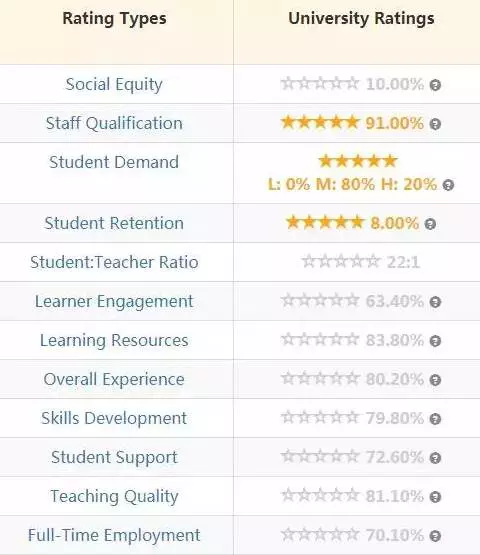Image resolution: width=480 pixels, height=555 pixels.
Task: Click the Student:Teacher Ratio label
Action: tap(114, 262)
